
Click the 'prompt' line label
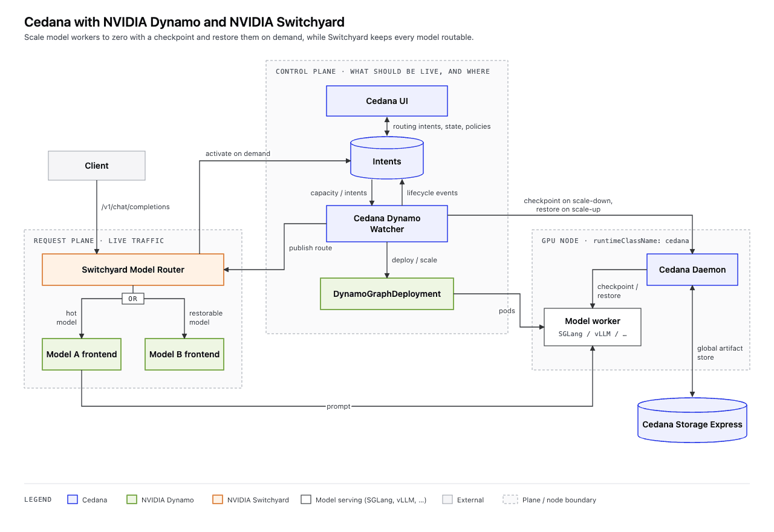[x=339, y=406]
